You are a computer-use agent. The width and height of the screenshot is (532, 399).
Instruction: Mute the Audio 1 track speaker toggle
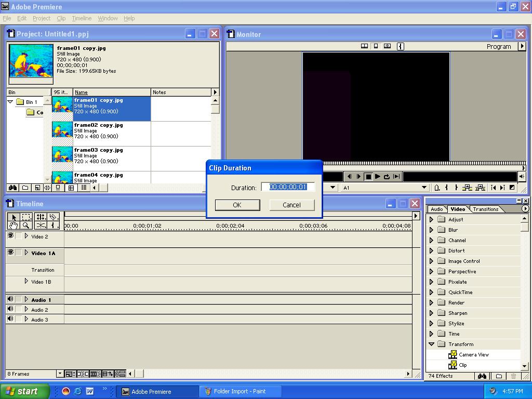(10, 299)
